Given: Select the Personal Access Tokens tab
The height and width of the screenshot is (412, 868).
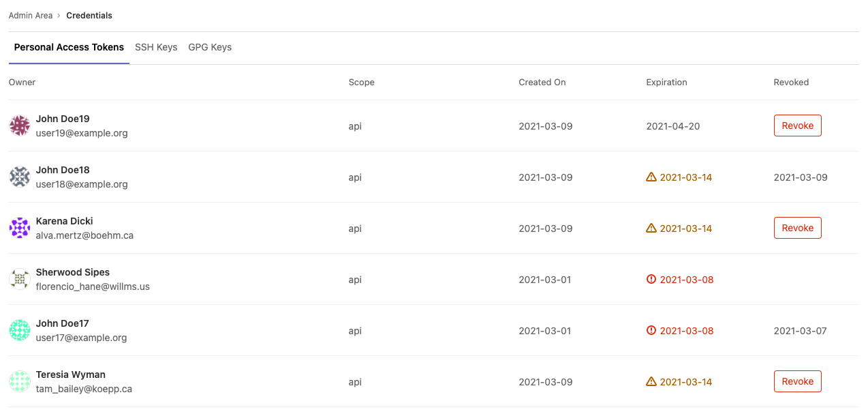Looking at the screenshot, I should (68, 47).
